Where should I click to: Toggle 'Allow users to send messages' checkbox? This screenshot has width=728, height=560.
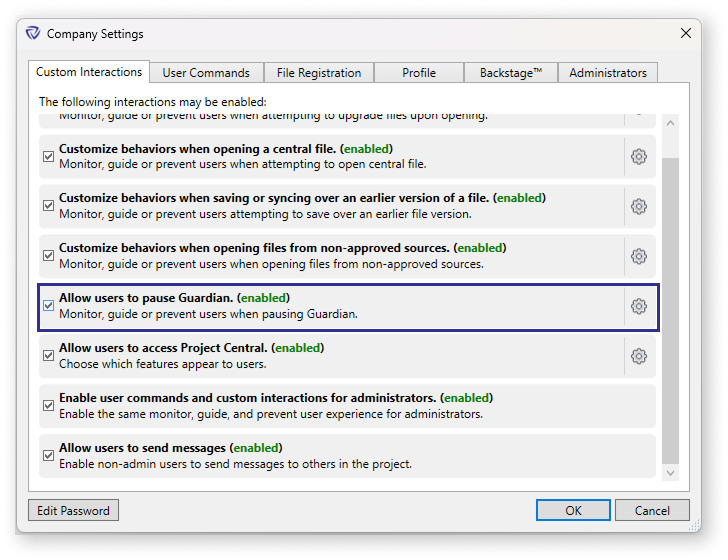coord(48,456)
